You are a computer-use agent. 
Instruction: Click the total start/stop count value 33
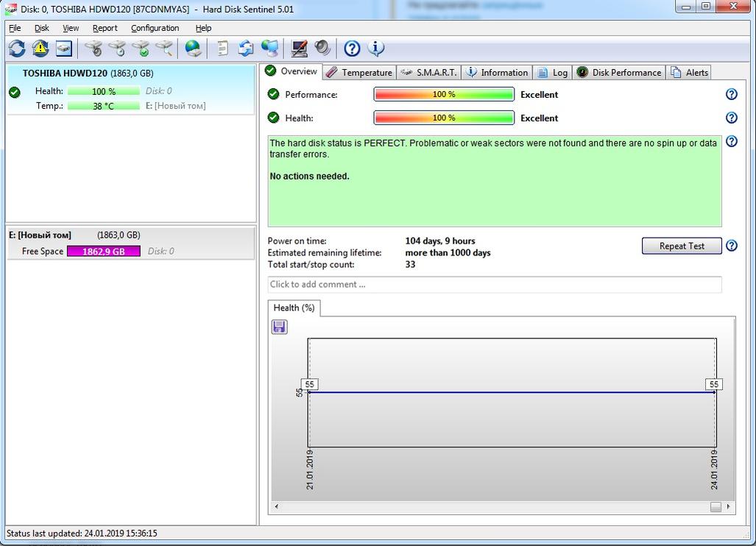coord(410,264)
